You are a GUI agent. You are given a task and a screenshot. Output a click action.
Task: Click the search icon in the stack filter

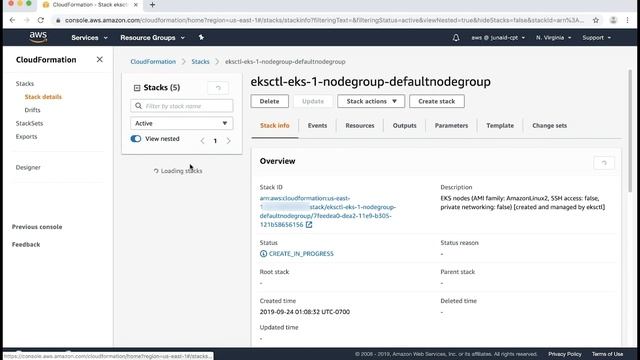[x=138, y=106]
